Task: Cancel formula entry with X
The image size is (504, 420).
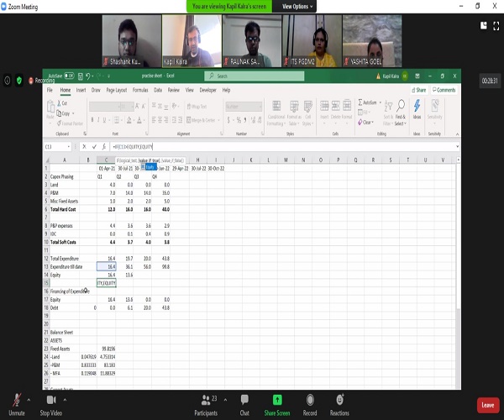Action: tap(84, 146)
